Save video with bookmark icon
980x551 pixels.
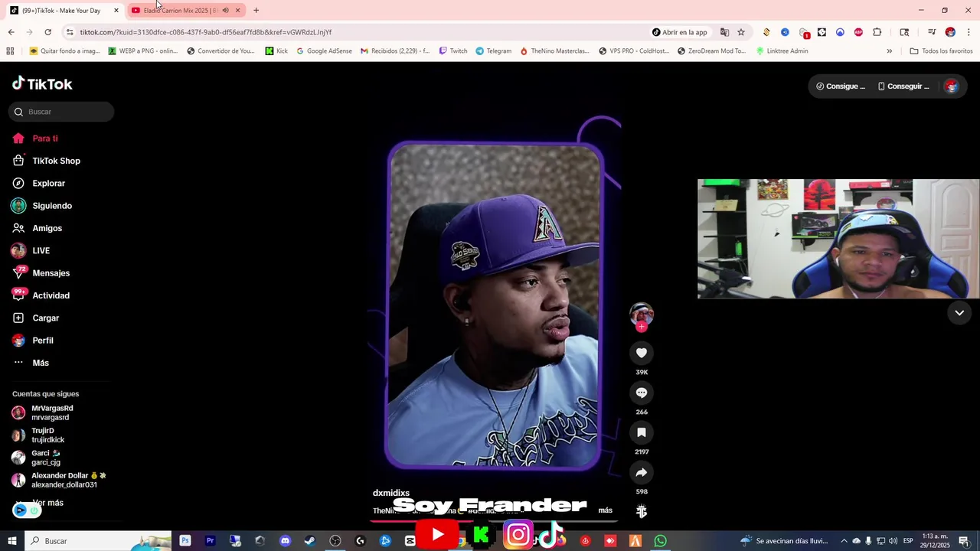click(642, 432)
